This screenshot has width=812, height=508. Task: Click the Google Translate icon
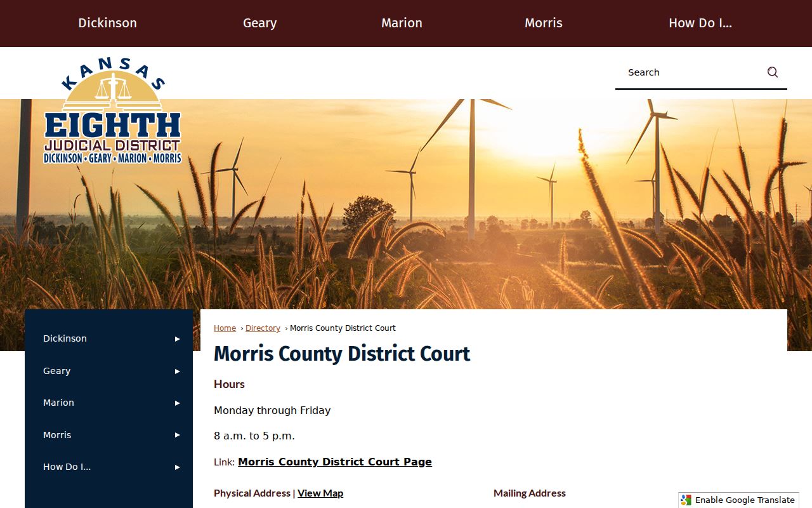[x=686, y=500]
